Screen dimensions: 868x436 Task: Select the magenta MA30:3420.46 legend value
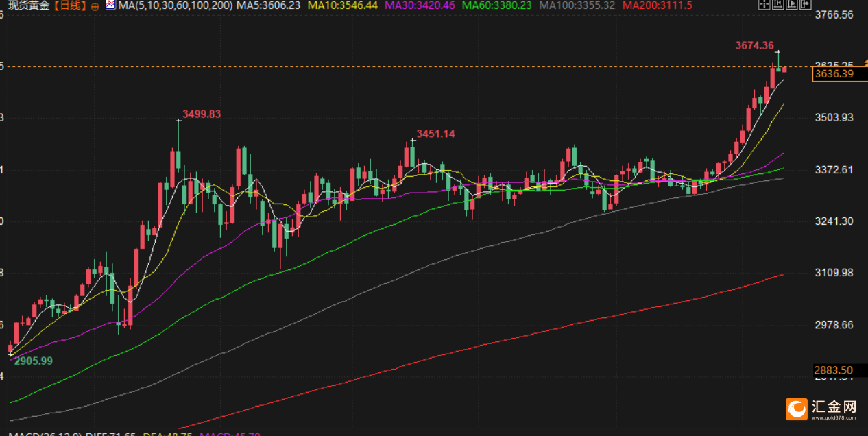[420, 5]
